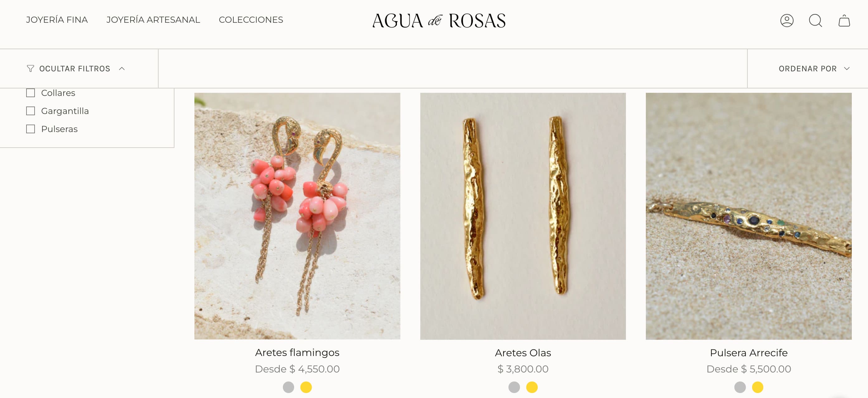868x398 pixels.
Task: Click the chevron beside Ordenar Por
Action: [847, 69]
